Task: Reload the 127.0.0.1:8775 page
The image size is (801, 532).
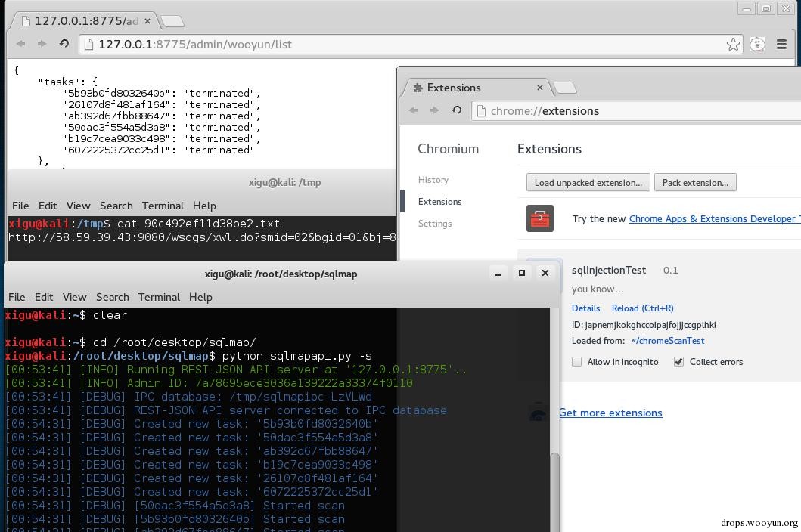Action: [64, 45]
